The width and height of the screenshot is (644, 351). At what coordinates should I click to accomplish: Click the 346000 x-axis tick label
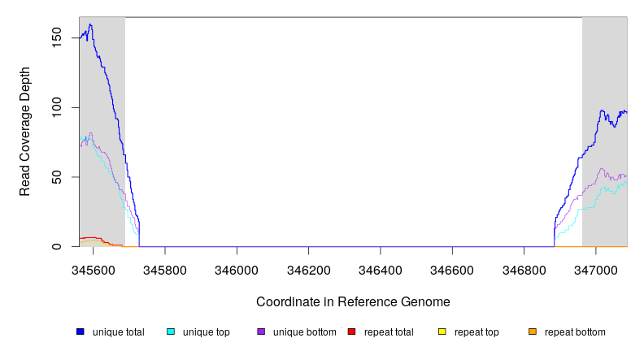click(x=237, y=266)
